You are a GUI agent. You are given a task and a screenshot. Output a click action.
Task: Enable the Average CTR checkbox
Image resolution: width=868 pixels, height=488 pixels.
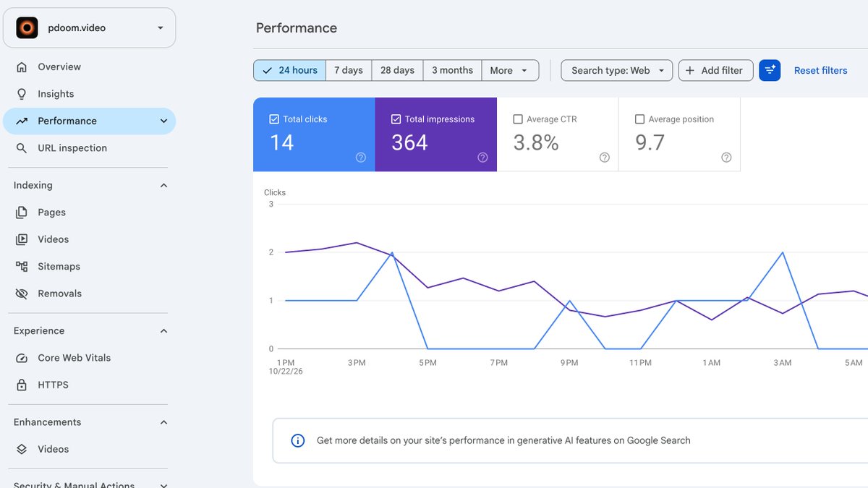click(518, 119)
